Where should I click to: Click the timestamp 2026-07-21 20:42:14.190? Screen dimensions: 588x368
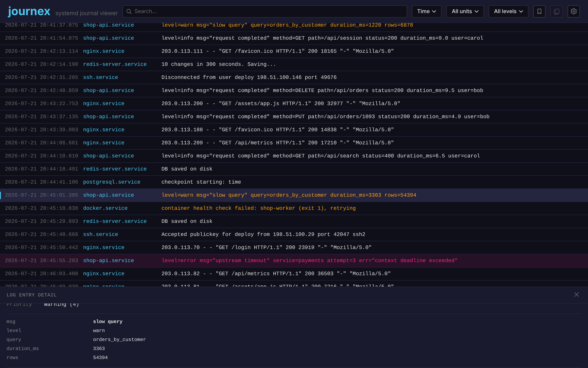click(41, 64)
